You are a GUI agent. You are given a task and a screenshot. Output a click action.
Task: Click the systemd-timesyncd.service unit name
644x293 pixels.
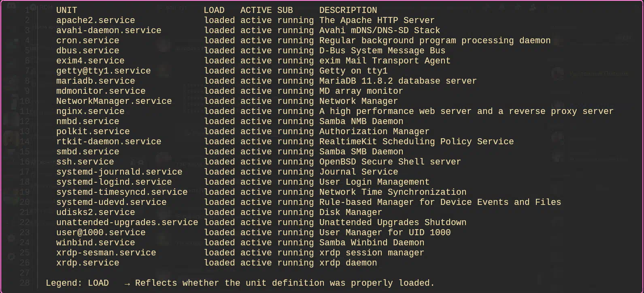tap(122, 192)
